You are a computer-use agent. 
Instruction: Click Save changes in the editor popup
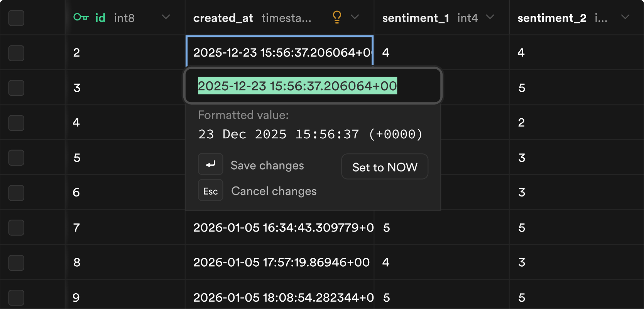(x=267, y=165)
